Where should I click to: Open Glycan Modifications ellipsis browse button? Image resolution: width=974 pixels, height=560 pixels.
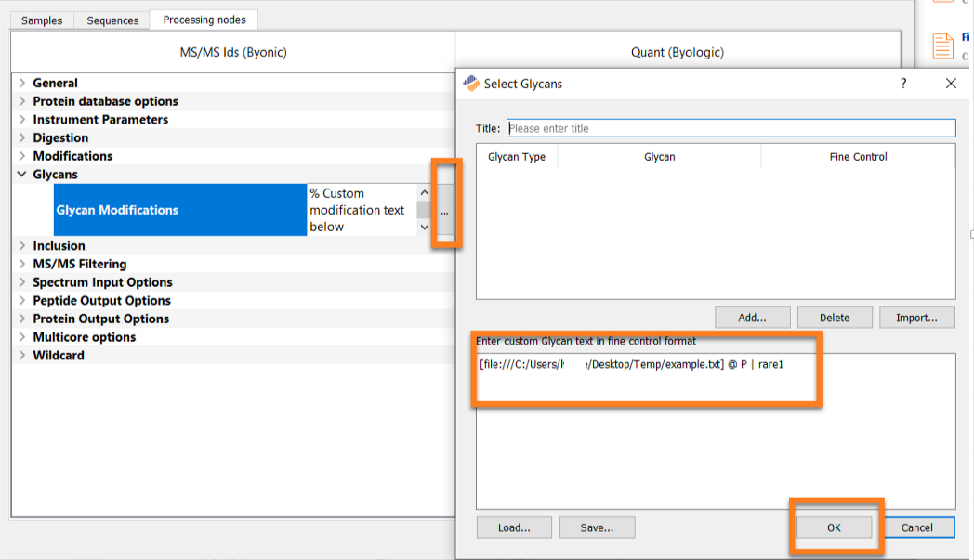coord(445,210)
